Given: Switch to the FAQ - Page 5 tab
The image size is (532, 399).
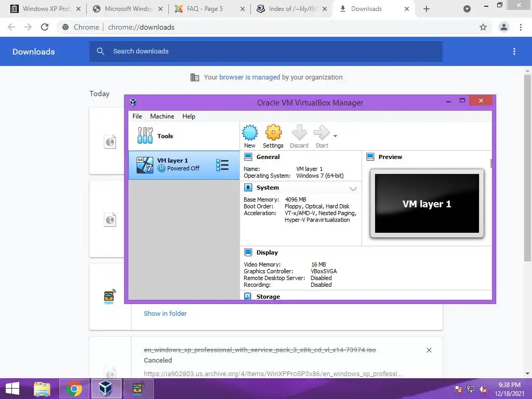Looking at the screenshot, I should 205,9.
